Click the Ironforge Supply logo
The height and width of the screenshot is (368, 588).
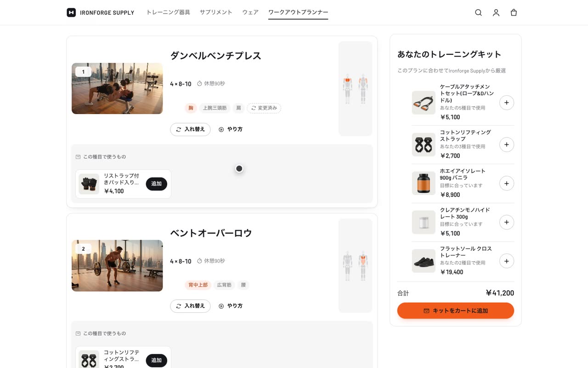(x=101, y=12)
